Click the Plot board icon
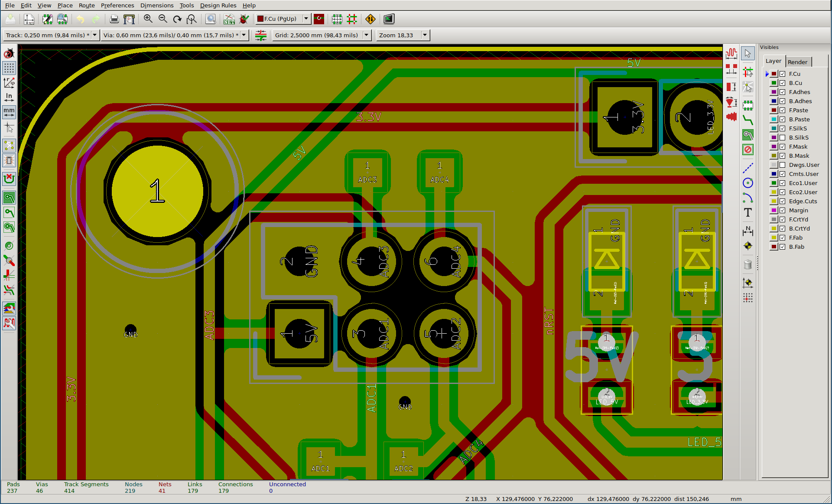The width and height of the screenshot is (832, 504). click(129, 19)
